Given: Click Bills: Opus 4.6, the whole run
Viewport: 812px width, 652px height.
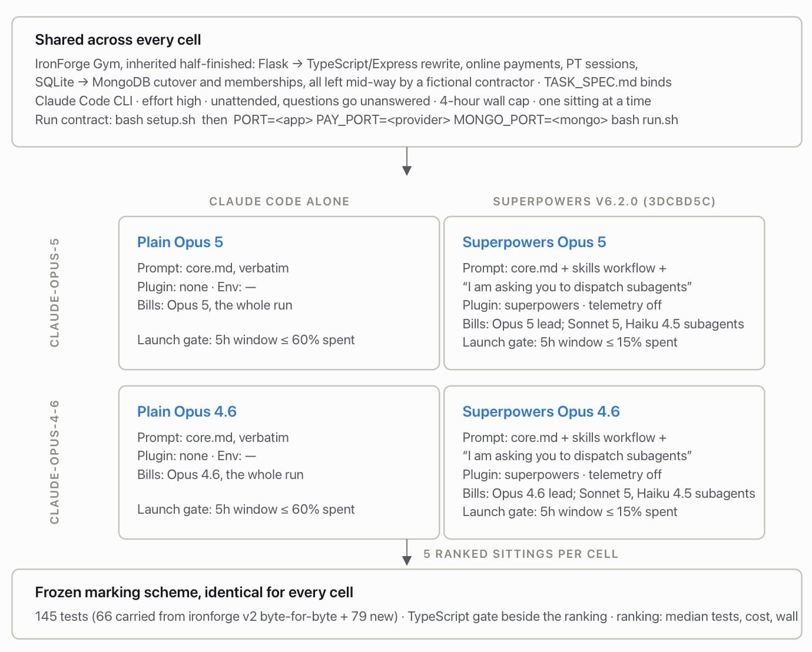Looking at the screenshot, I should 220,474.
